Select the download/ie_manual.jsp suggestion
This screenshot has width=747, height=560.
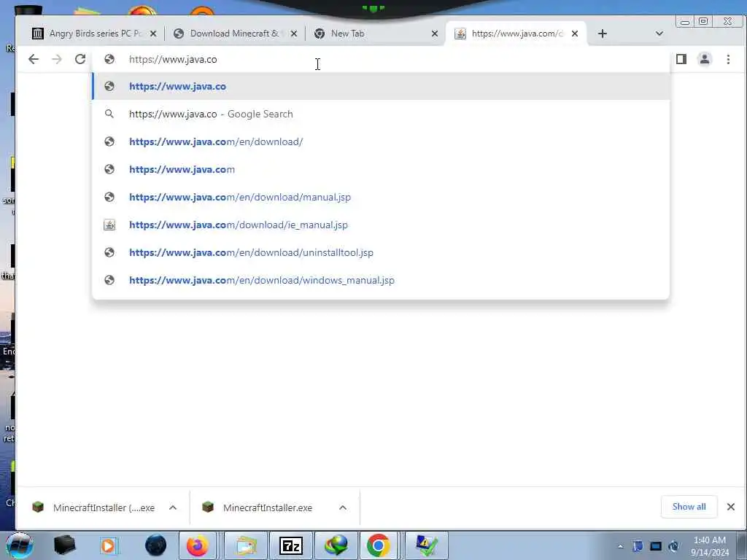[x=381, y=225]
